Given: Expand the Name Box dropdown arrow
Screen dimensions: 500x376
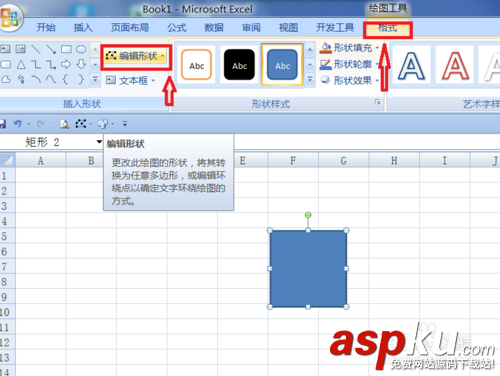Looking at the screenshot, I should tap(99, 142).
